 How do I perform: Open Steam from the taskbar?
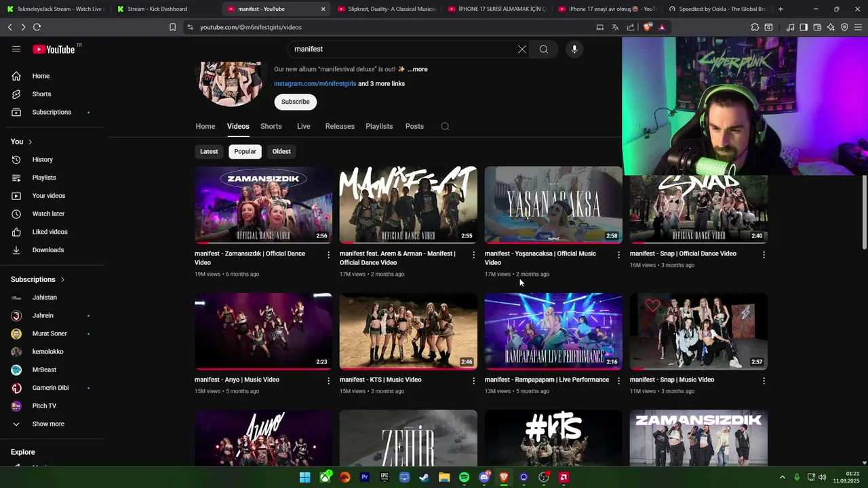coord(424,477)
